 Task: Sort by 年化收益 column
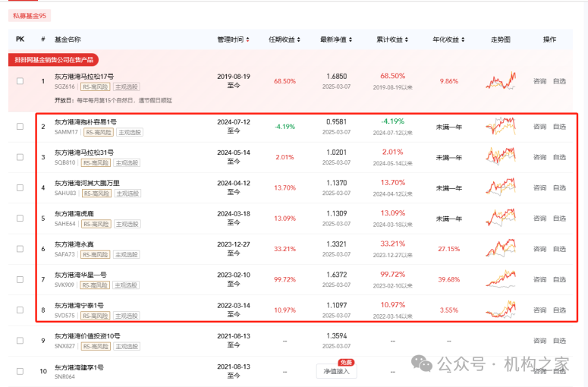tap(448, 39)
